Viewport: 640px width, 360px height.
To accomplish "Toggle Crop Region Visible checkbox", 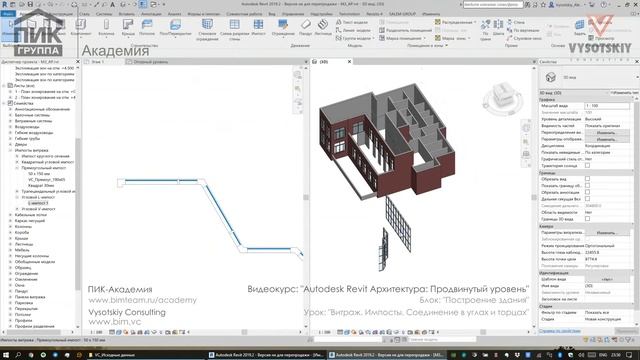I will 587,186.
